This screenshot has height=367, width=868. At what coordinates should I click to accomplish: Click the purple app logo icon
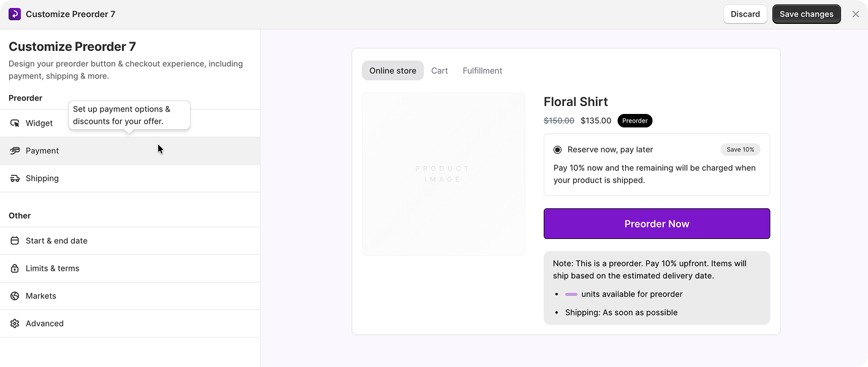pos(15,14)
